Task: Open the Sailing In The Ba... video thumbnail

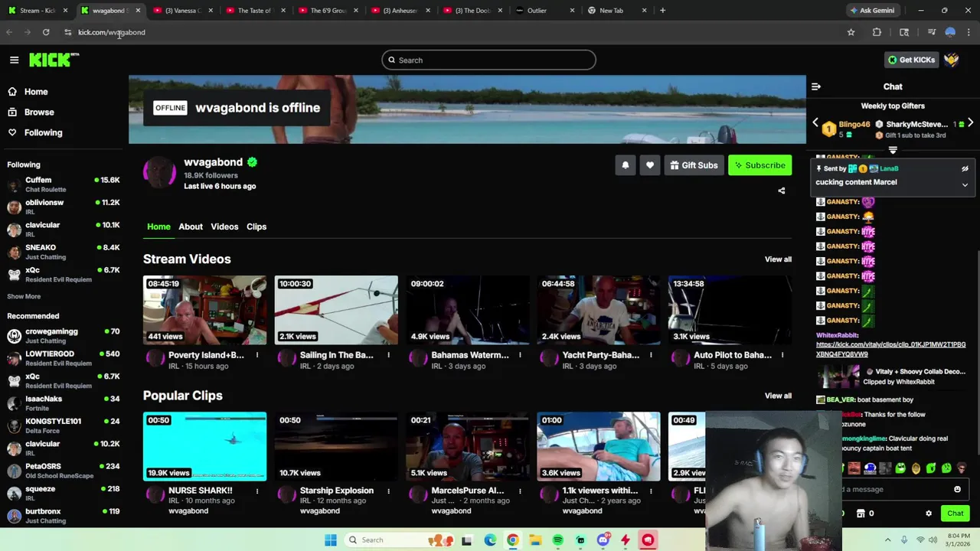Action: click(336, 310)
